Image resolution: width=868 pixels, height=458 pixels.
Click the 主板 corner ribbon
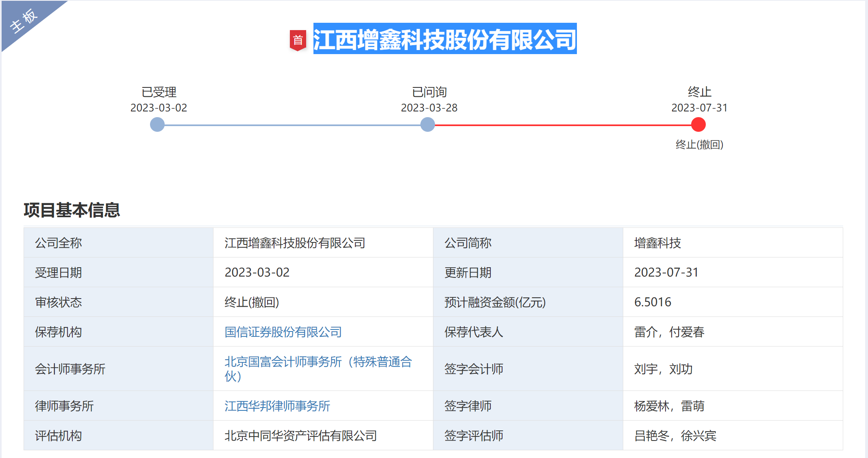coord(24,20)
